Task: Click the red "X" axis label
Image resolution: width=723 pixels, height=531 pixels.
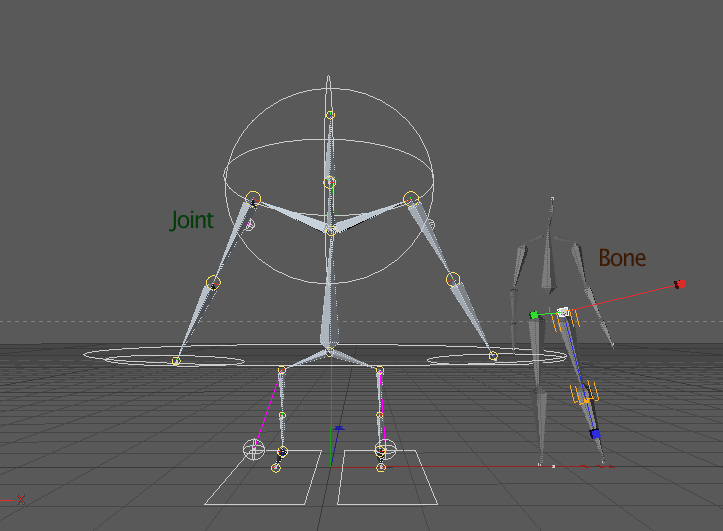Action: tap(21, 500)
